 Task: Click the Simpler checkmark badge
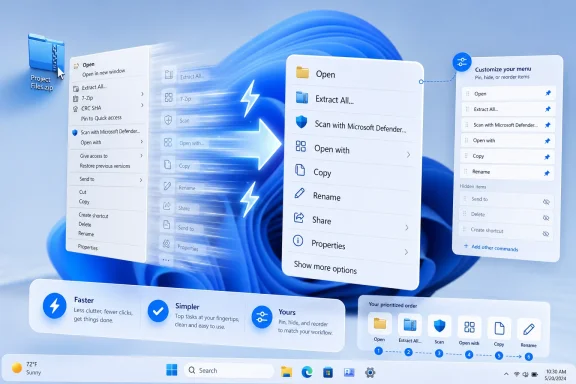click(x=158, y=311)
